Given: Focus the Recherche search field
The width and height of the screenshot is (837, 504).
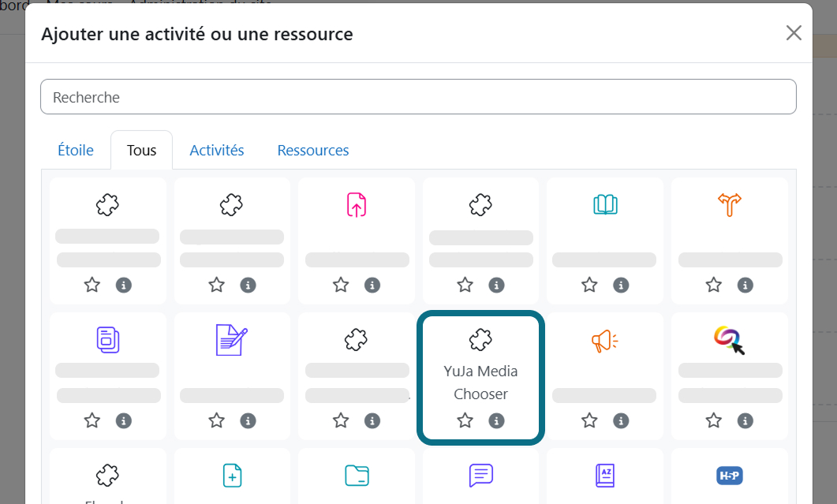Looking at the screenshot, I should click(418, 97).
